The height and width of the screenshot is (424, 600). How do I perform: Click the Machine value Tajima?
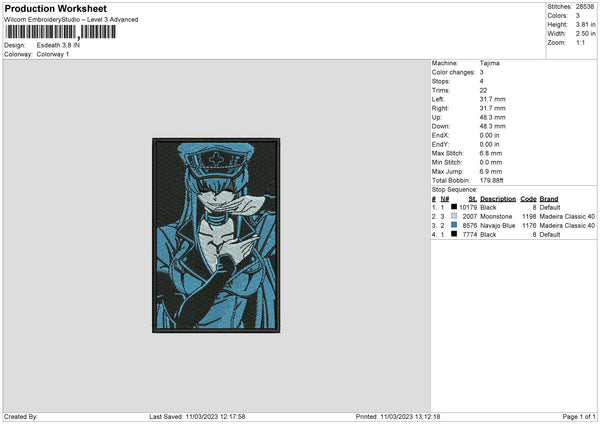489,63
